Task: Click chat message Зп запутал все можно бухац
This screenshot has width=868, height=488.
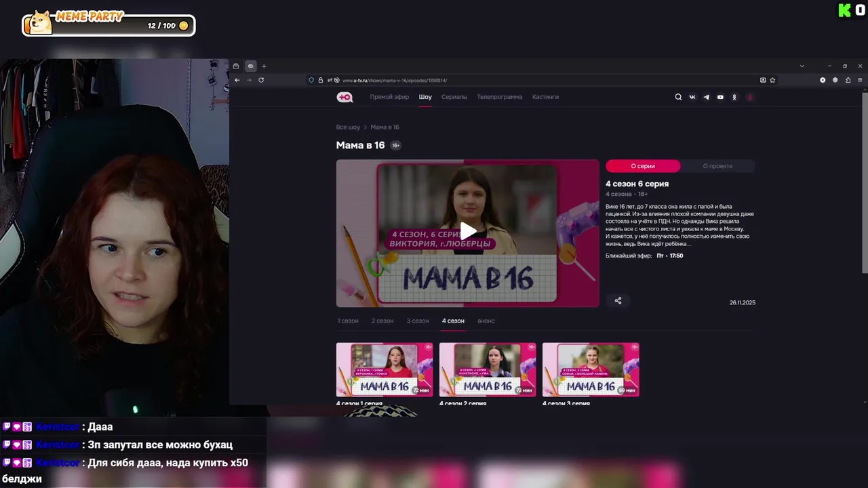Action: 160,445
